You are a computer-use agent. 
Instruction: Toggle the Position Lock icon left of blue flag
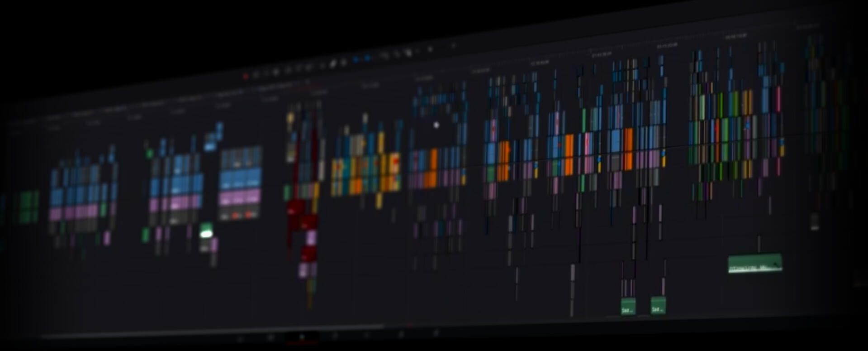pos(344,63)
